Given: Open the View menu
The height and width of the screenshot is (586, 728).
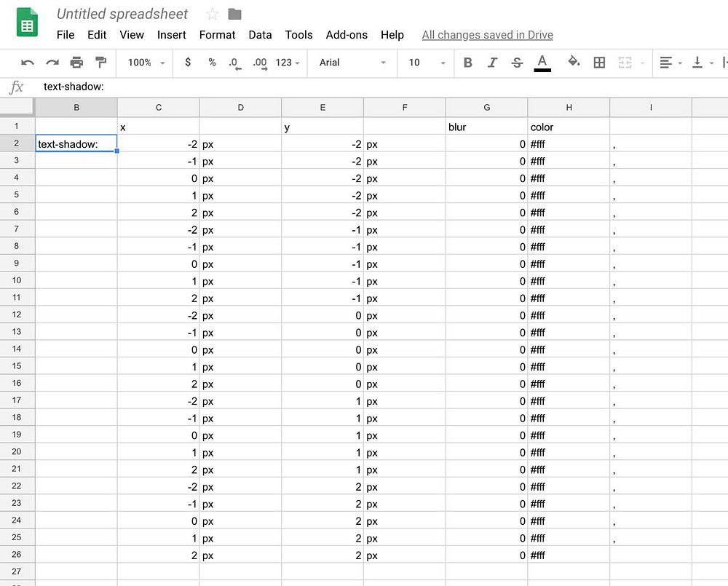Looking at the screenshot, I should coord(132,35).
